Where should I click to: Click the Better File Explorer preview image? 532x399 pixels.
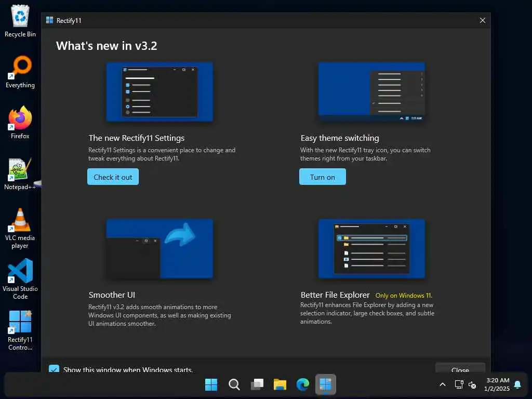pos(371,249)
